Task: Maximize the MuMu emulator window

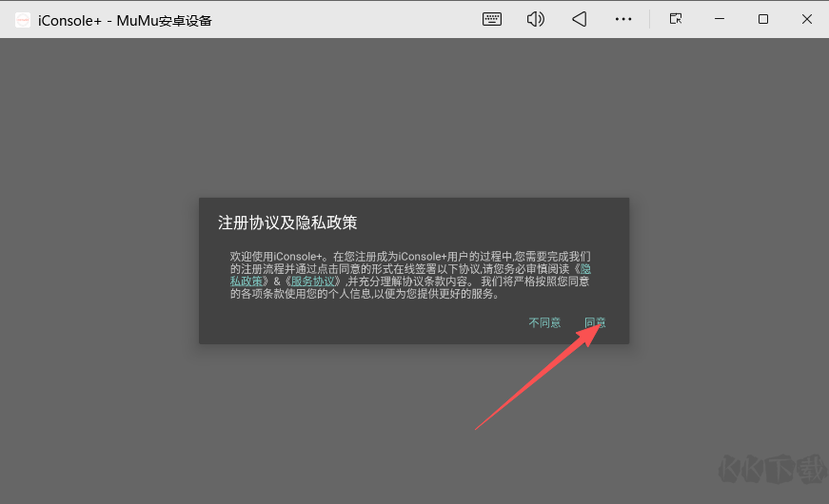Action: tap(763, 20)
